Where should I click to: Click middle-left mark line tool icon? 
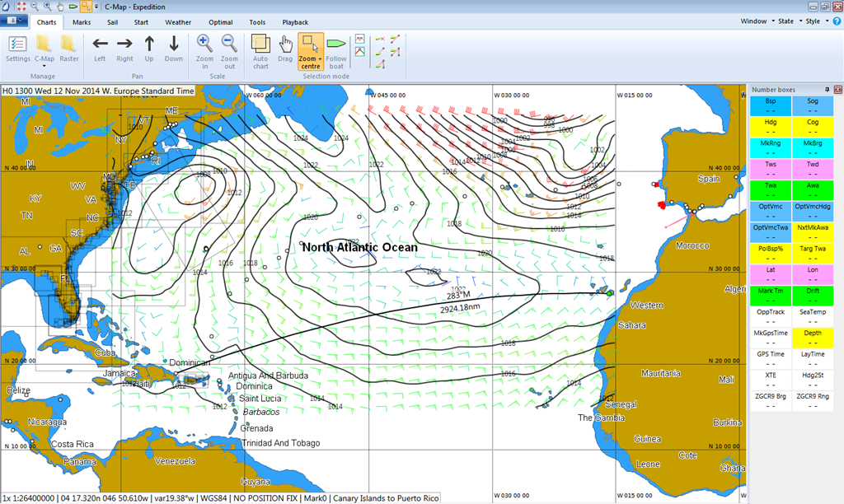click(x=380, y=52)
